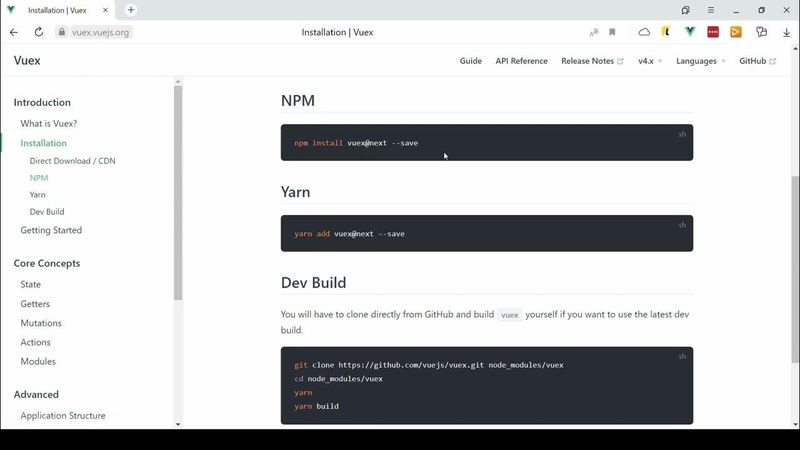Click the 'npm install vuex@next --save' command

[x=356, y=143]
